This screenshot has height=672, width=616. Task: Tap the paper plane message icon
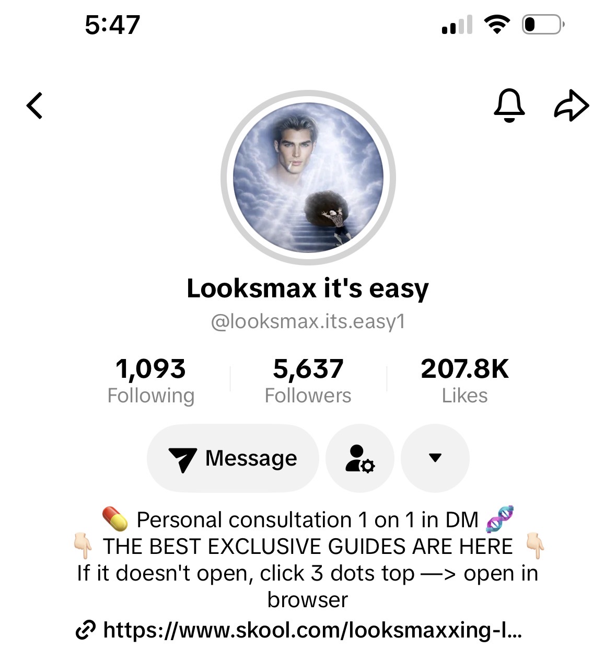tap(182, 459)
